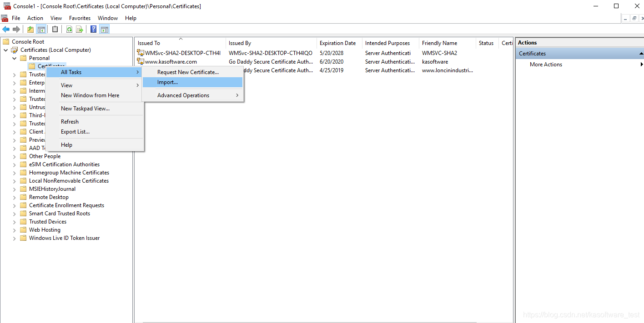Sort by the Issued To column header
The height and width of the screenshot is (323, 644).
click(x=180, y=43)
